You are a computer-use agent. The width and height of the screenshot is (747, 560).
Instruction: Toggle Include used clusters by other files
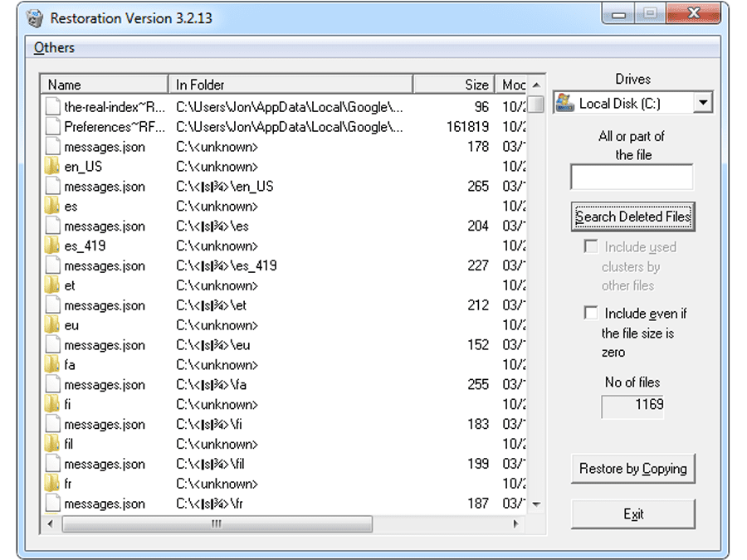591,246
